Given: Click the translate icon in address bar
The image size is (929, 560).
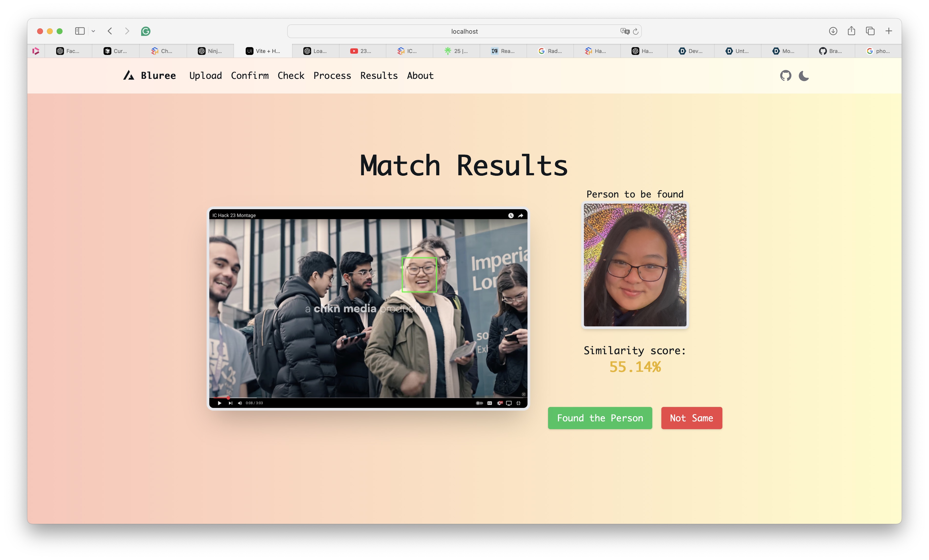Looking at the screenshot, I should [x=625, y=31].
